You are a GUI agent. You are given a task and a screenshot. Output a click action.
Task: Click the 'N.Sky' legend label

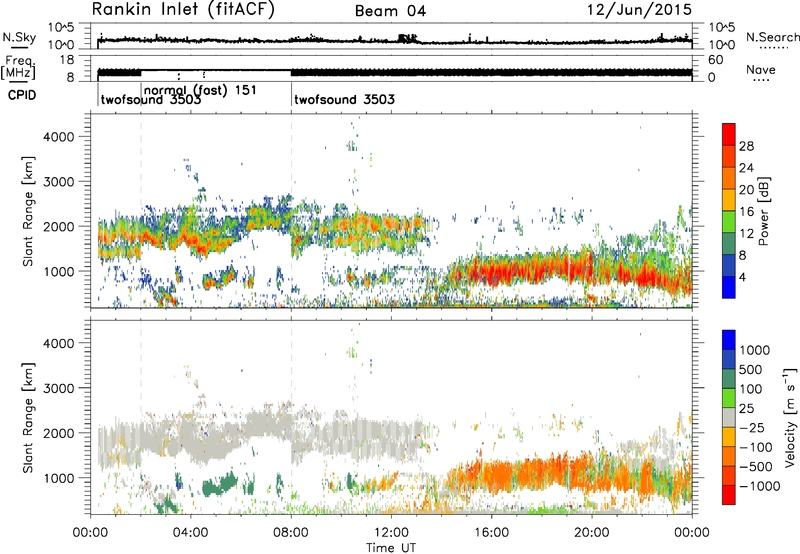[19, 37]
